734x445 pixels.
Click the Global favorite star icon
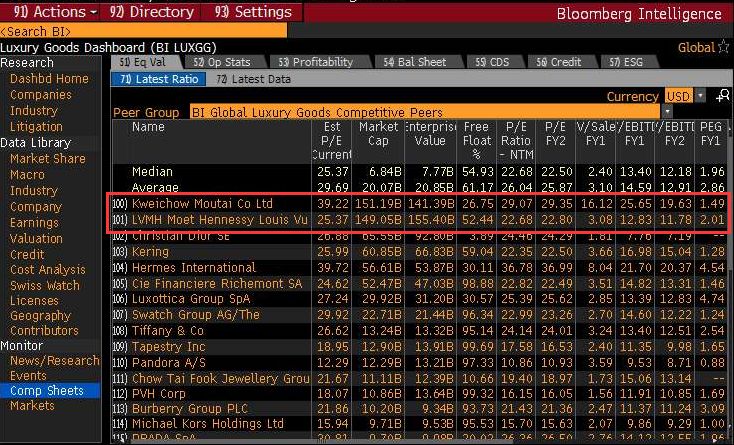pyautogui.click(x=724, y=47)
